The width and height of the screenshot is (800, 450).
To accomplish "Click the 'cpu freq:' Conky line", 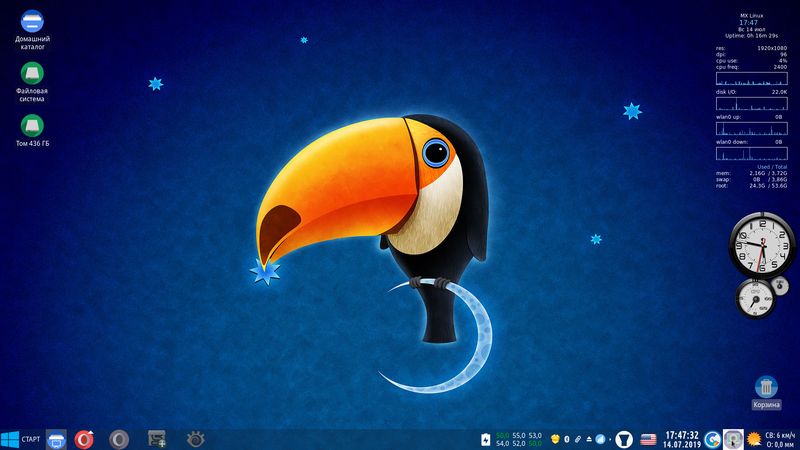I will pos(752,67).
